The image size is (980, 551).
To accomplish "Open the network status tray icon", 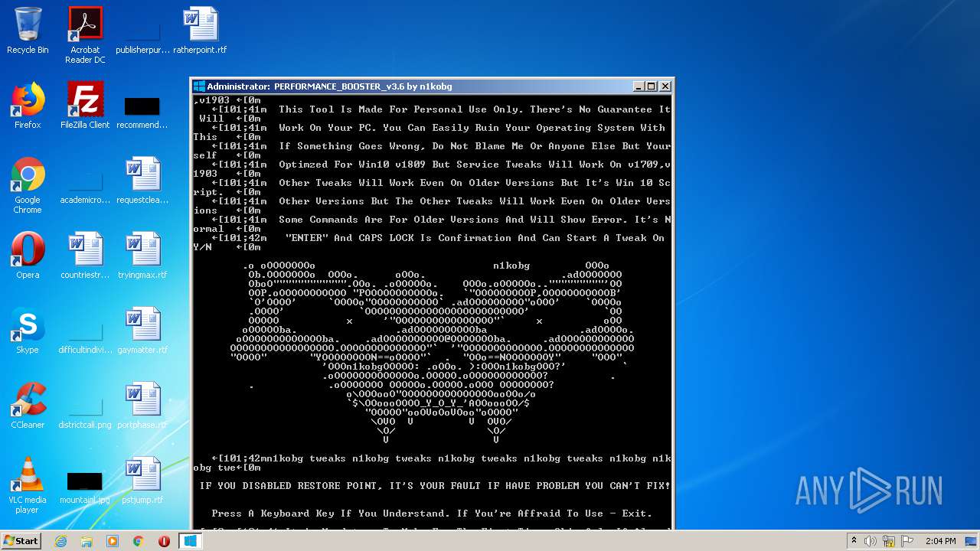I will pos(887,541).
